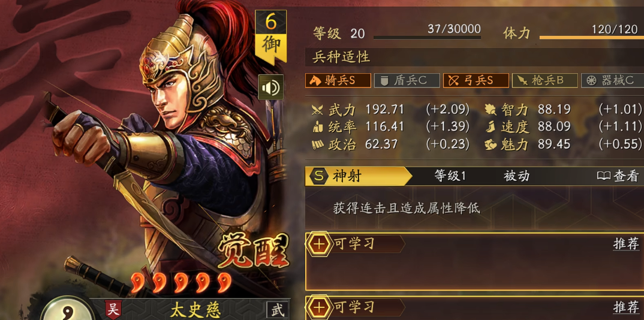Open the first 可学习 skill slot
Image resolution: width=644 pixels, height=320 pixels.
coord(474,262)
